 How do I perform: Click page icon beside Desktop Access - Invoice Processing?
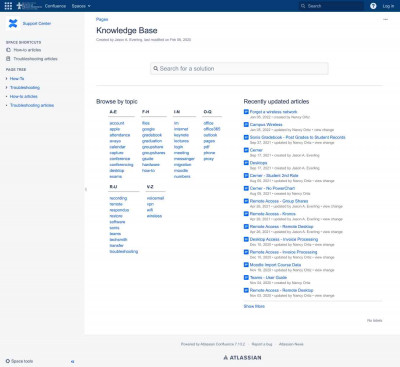(x=246, y=239)
